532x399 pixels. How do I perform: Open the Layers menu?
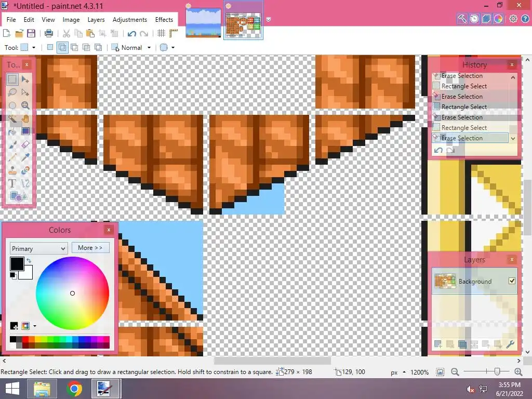click(96, 20)
